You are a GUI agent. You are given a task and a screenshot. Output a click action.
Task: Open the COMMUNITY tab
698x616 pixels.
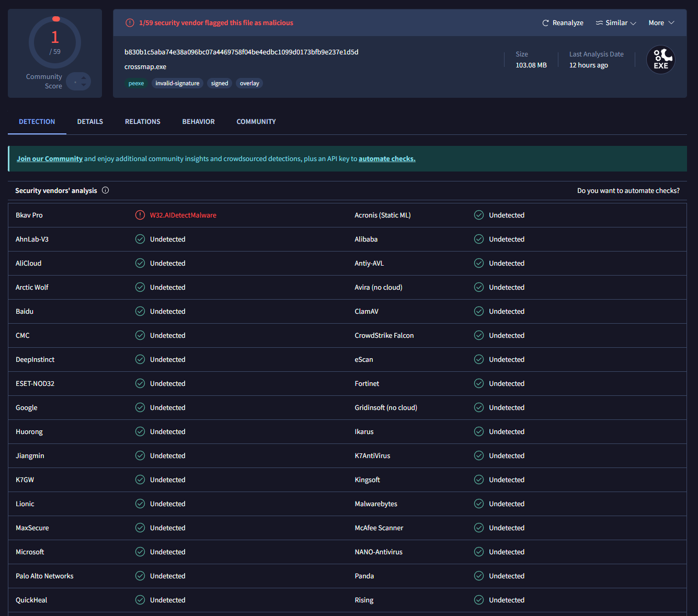click(x=256, y=122)
